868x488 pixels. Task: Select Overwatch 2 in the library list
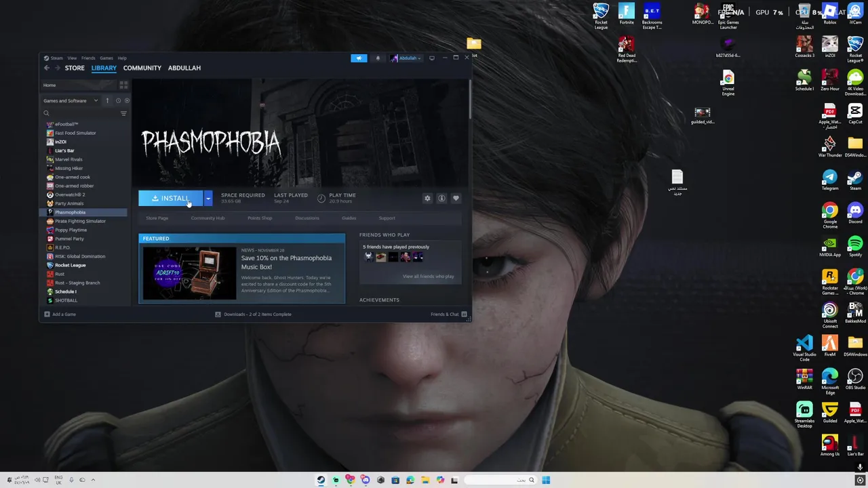70,195
